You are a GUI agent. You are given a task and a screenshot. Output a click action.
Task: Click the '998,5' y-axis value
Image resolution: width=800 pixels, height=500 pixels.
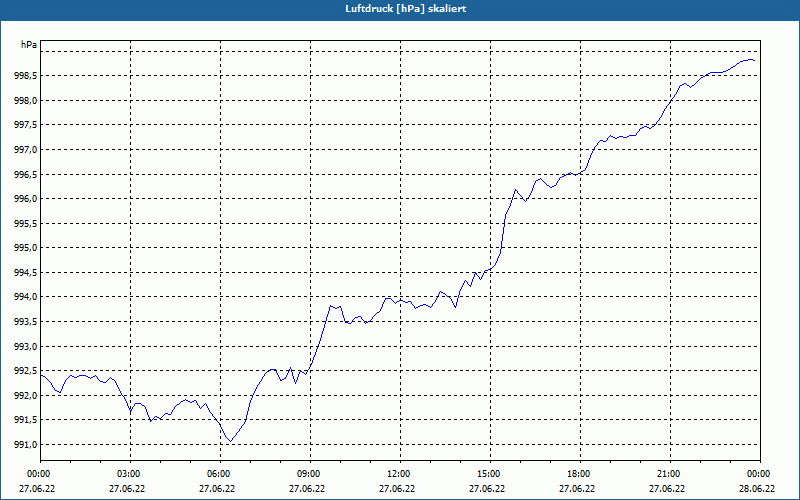click(27, 76)
